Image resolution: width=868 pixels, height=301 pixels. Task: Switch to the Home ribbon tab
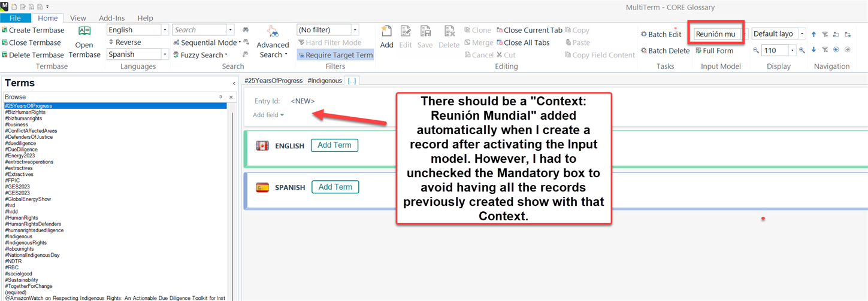tap(48, 19)
